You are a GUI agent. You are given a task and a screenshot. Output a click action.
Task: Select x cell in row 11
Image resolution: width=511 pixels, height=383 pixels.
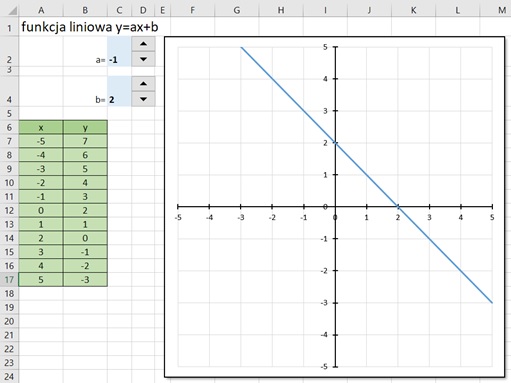click(x=41, y=196)
